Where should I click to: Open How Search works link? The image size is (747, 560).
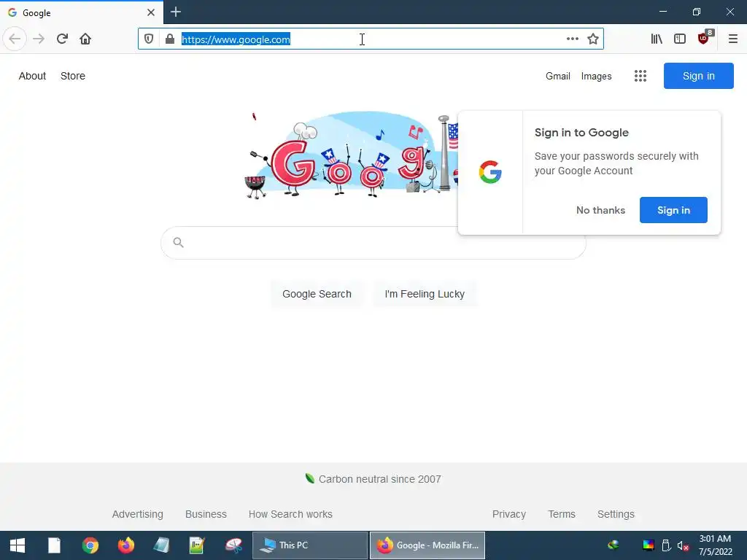(x=290, y=514)
